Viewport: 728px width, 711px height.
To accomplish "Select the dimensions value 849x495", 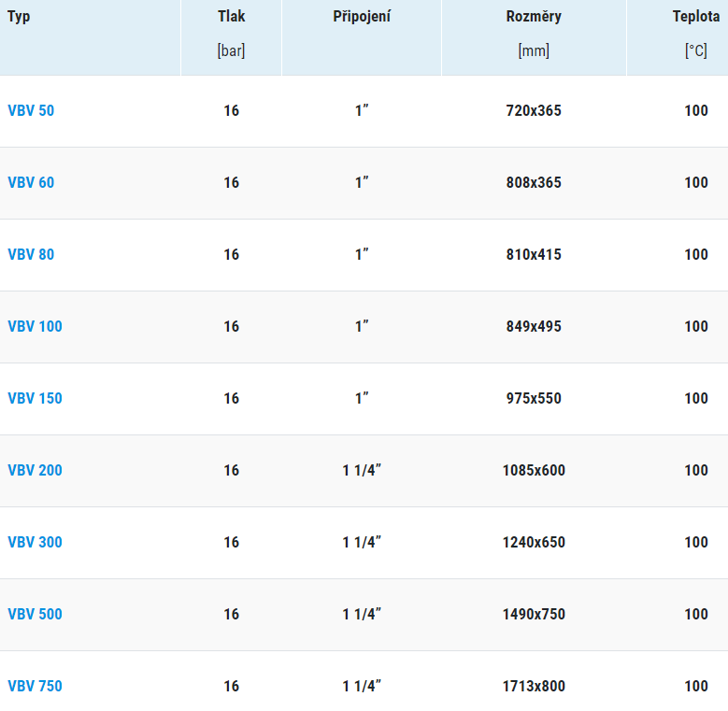I will coord(534,326).
